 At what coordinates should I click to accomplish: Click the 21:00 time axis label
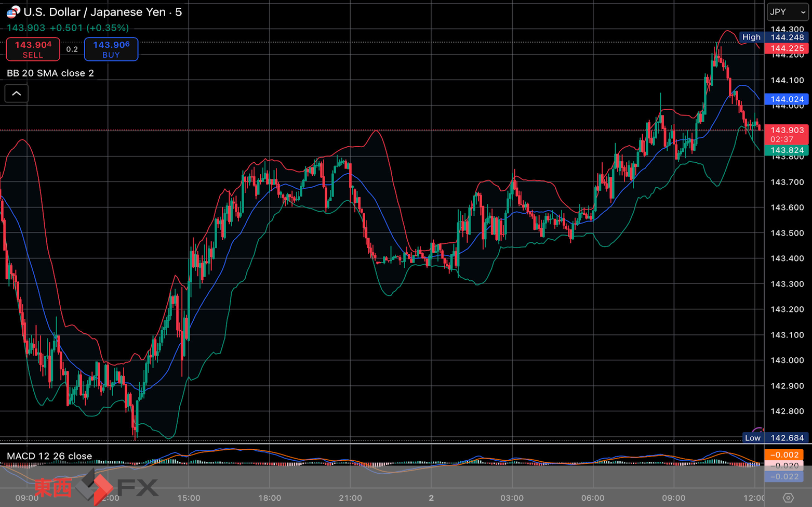pyautogui.click(x=351, y=498)
